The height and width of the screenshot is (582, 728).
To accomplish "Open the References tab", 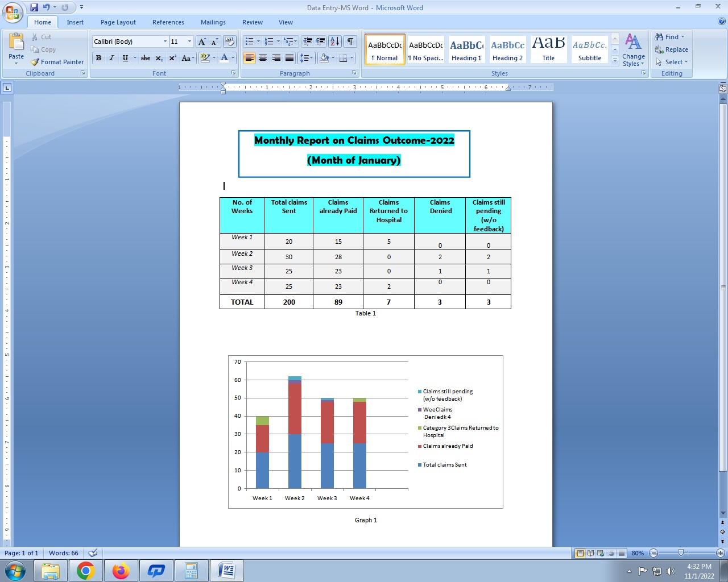I will click(168, 22).
